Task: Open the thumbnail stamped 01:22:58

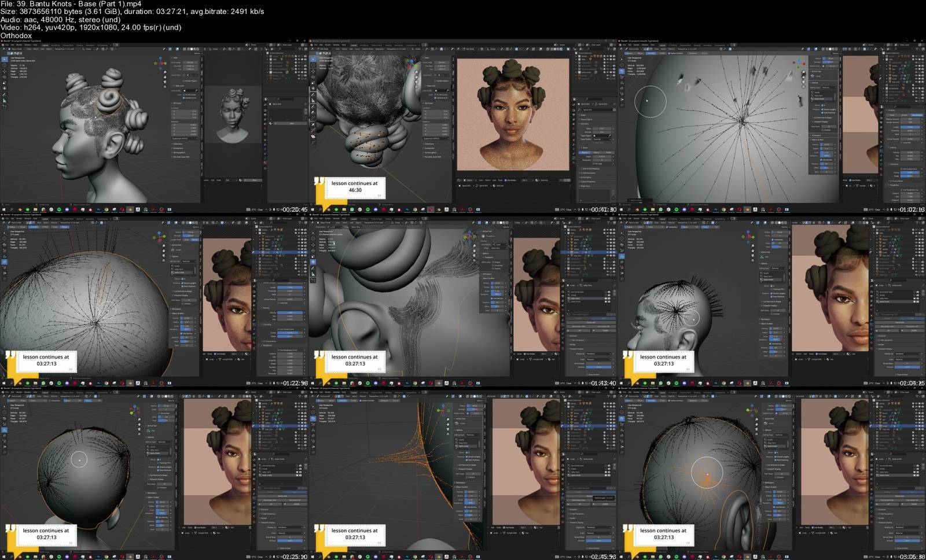Action: click(x=154, y=300)
